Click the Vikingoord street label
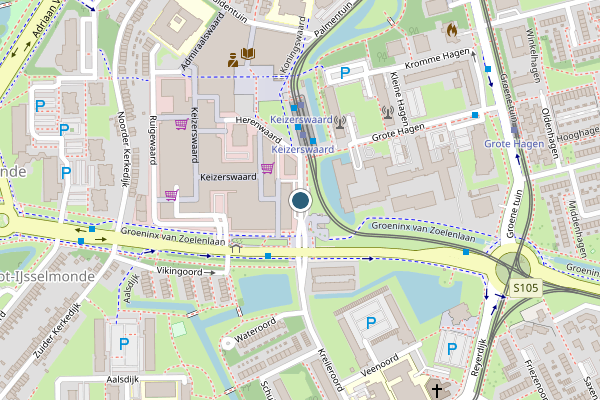This screenshot has height=400, width=600. click(x=179, y=271)
